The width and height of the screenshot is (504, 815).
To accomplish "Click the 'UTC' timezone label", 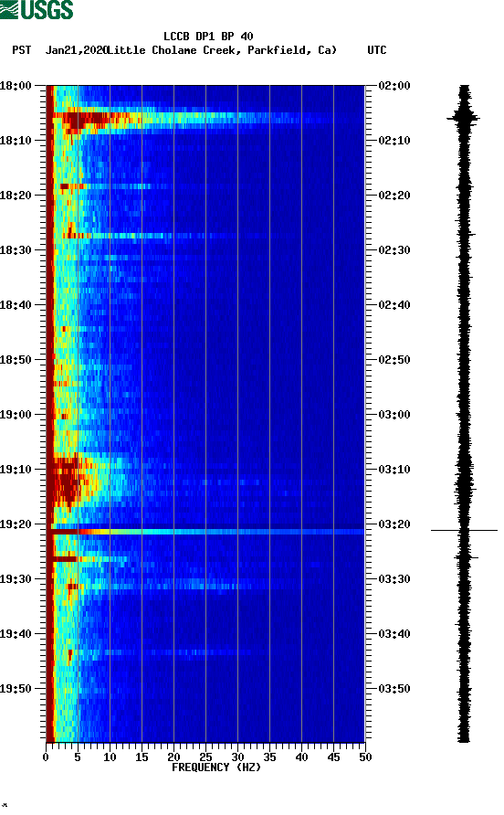I will click(x=377, y=50).
